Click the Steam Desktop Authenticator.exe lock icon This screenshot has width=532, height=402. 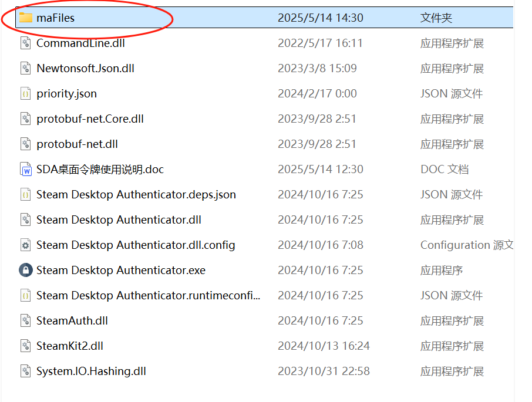26,270
